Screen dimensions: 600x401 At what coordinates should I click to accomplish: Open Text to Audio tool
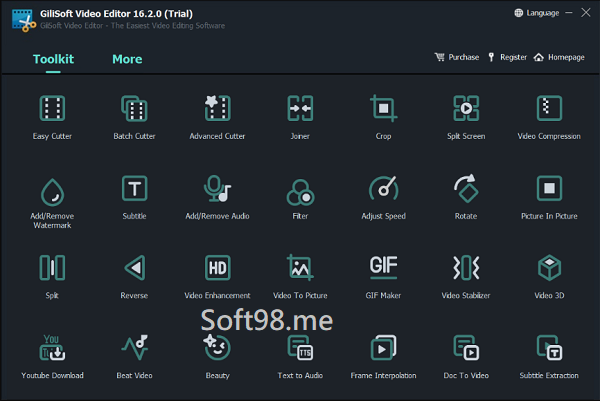tap(300, 357)
